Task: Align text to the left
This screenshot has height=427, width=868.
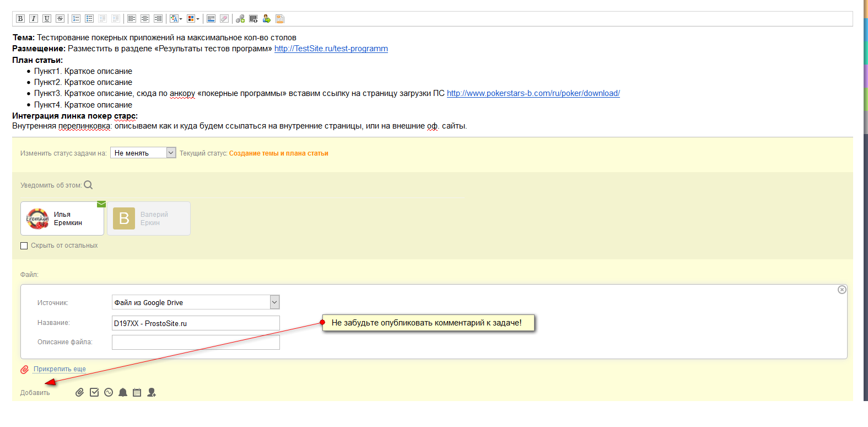Action: coord(132,19)
